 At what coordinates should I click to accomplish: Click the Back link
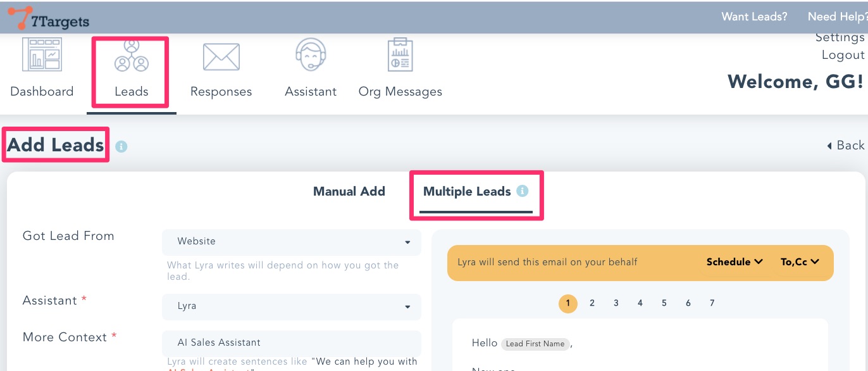pos(845,146)
